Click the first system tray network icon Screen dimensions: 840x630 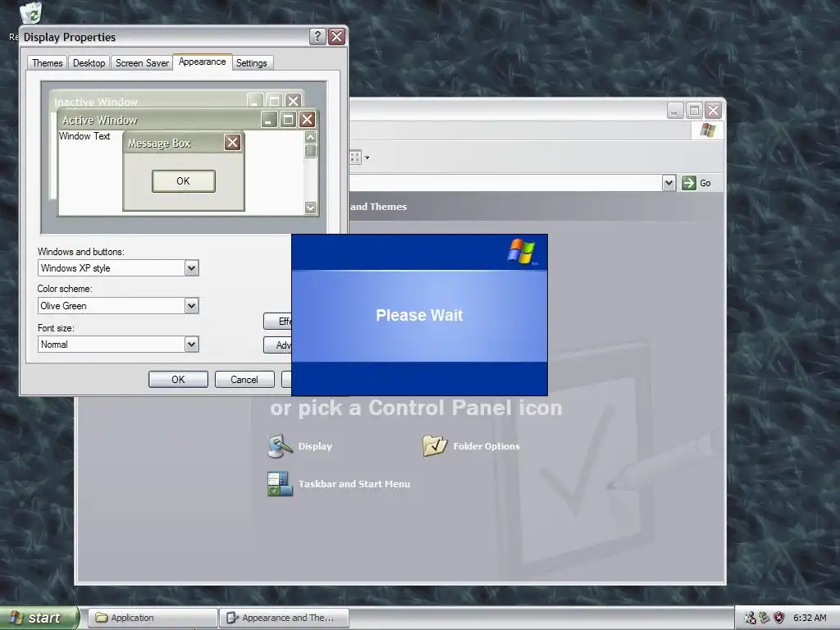coord(750,618)
